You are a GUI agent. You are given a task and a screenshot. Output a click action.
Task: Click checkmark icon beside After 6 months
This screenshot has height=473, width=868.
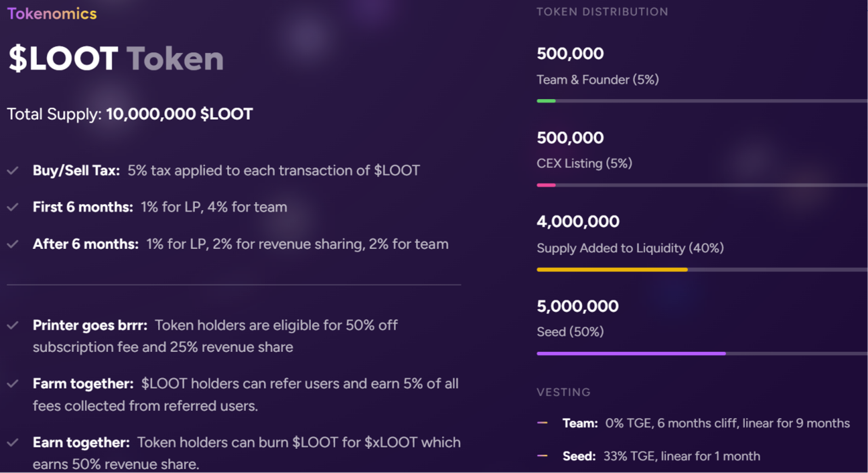(13, 244)
